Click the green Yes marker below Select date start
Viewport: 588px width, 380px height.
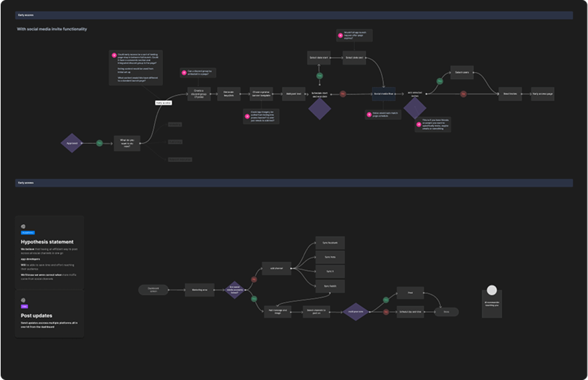(x=320, y=75)
